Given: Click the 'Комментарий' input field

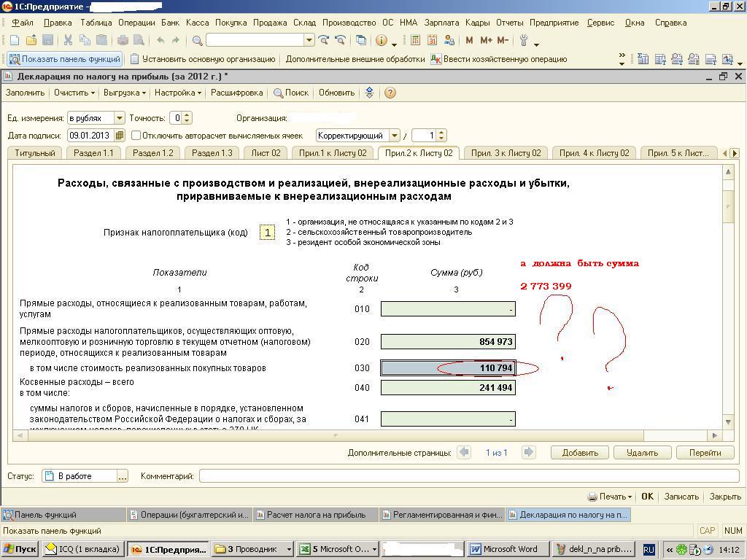Looking at the screenshot, I should [x=468, y=476].
